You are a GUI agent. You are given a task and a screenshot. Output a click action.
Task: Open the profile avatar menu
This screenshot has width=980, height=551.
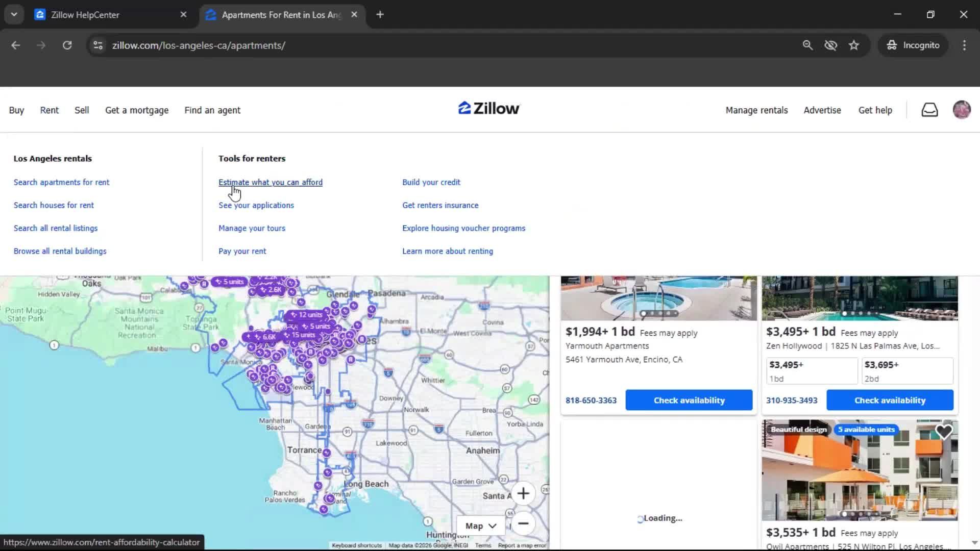962,110
